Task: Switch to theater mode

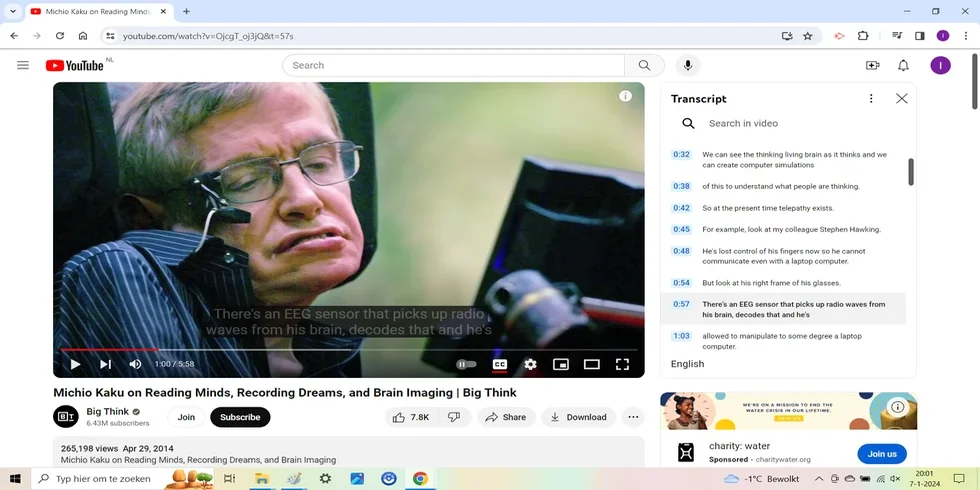Action: point(591,365)
